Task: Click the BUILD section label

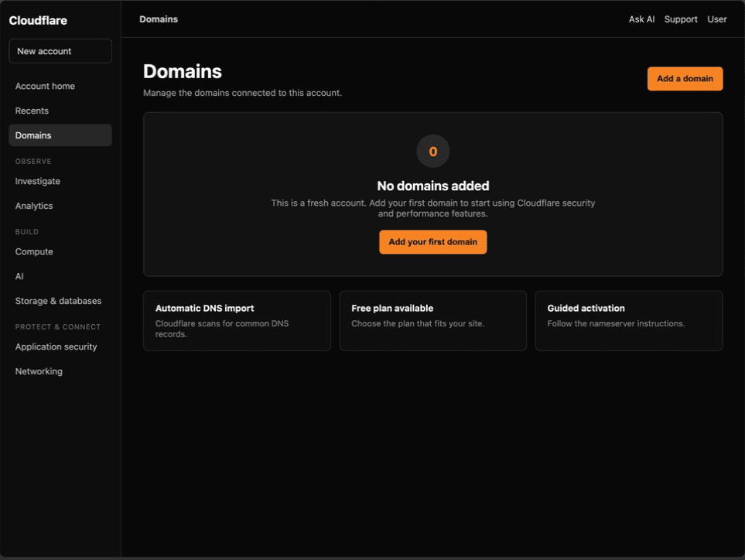Action: [27, 232]
